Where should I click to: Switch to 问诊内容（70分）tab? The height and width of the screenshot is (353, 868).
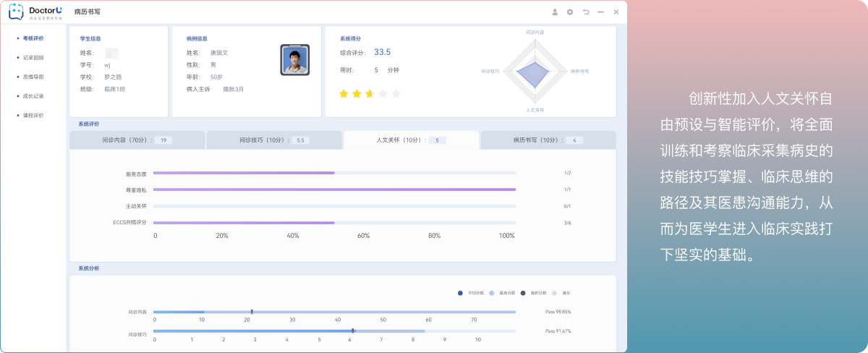click(x=137, y=140)
